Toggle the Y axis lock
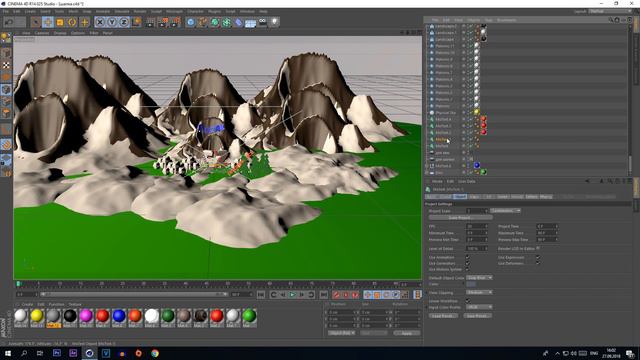Image resolution: width=640 pixels, height=360 pixels. [x=112, y=22]
